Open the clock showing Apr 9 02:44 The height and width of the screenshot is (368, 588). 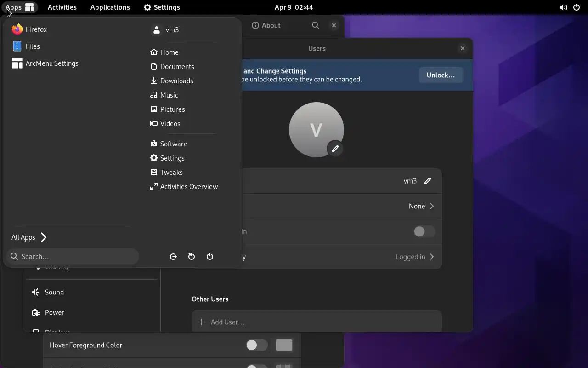pyautogui.click(x=294, y=7)
